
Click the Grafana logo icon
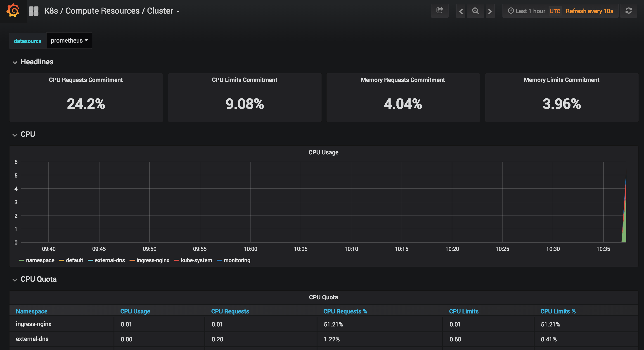pyautogui.click(x=13, y=11)
